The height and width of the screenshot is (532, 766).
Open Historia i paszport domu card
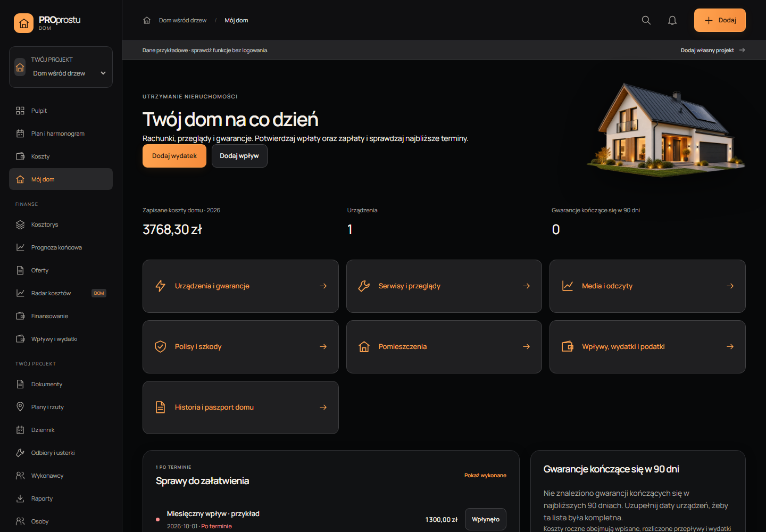(240, 408)
